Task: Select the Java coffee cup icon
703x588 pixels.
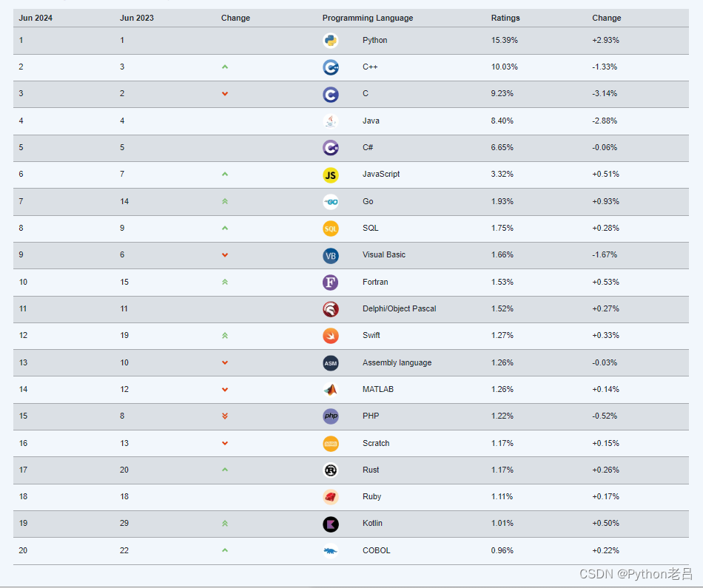Action: click(x=331, y=121)
